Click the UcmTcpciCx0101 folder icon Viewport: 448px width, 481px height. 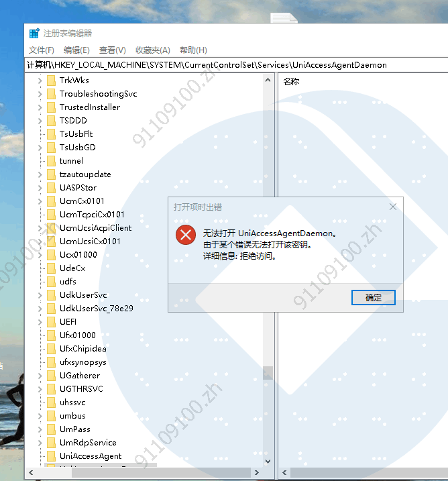point(51,215)
